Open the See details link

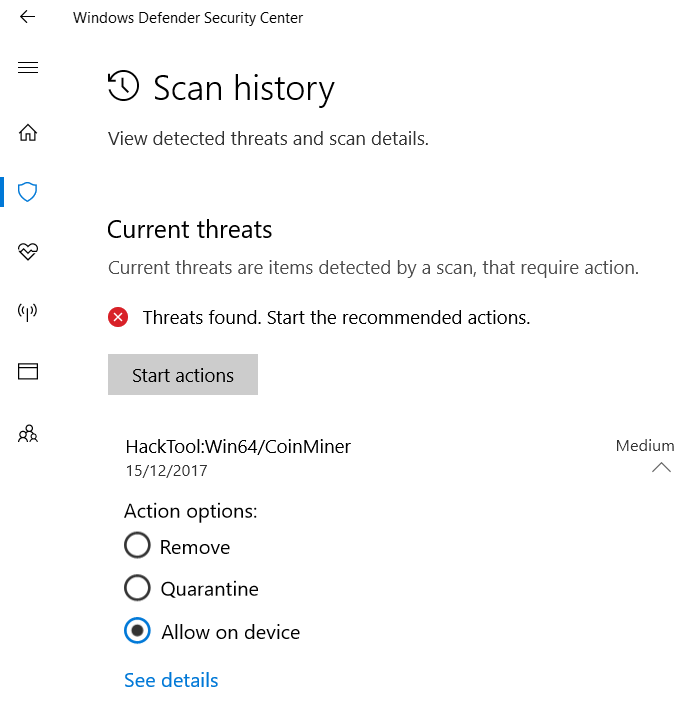(x=171, y=680)
